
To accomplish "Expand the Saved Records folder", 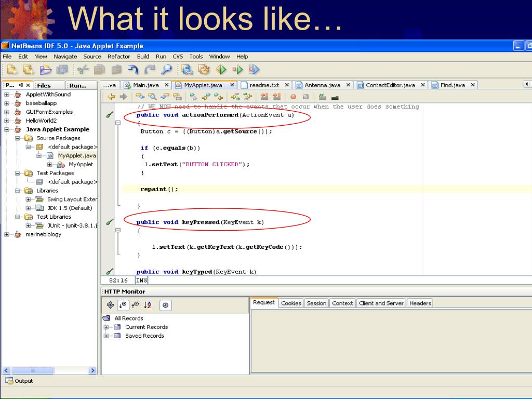I will click(x=106, y=336).
